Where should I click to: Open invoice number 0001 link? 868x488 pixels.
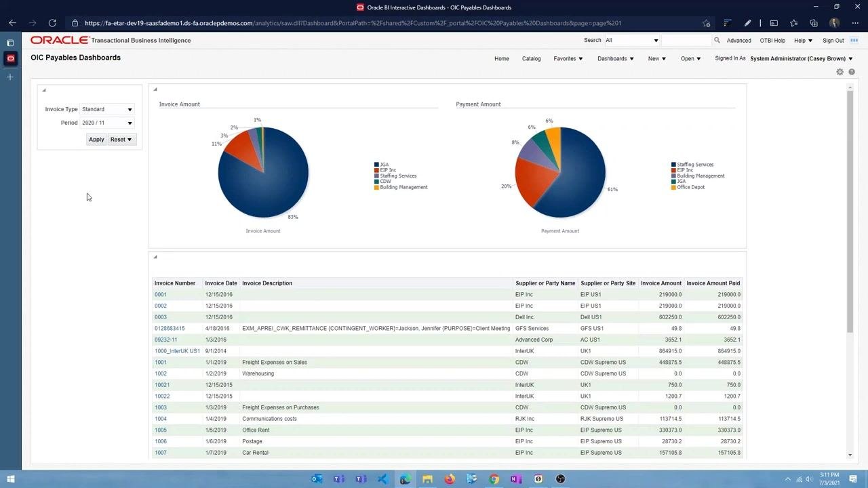click(161, 295)
